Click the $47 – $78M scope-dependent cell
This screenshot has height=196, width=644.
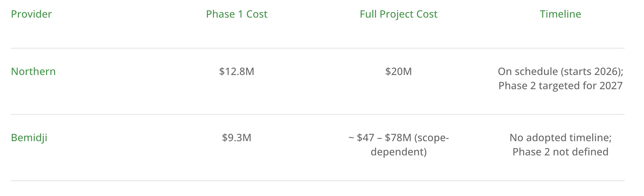[398, 138]
